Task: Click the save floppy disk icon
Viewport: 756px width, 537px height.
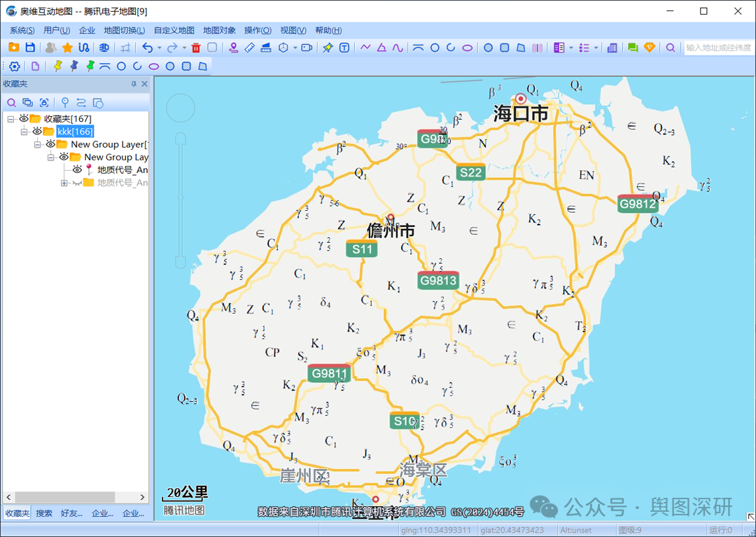Action: point(30,48)
